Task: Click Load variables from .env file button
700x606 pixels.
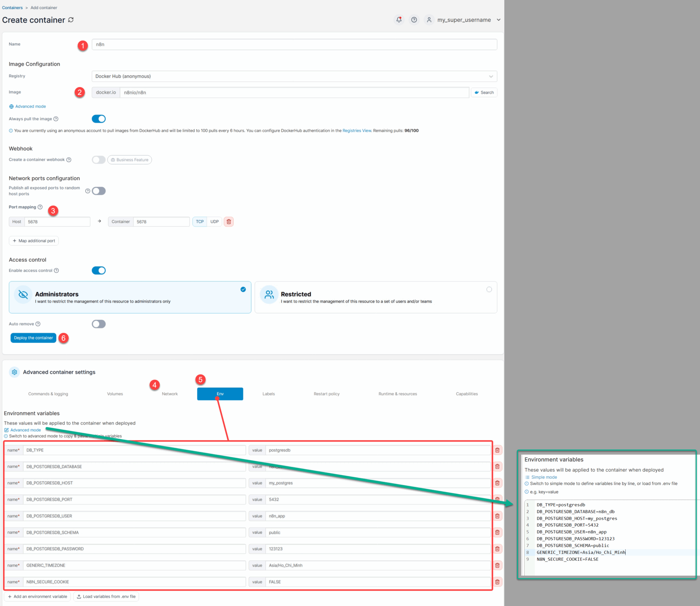Action: 106,597
